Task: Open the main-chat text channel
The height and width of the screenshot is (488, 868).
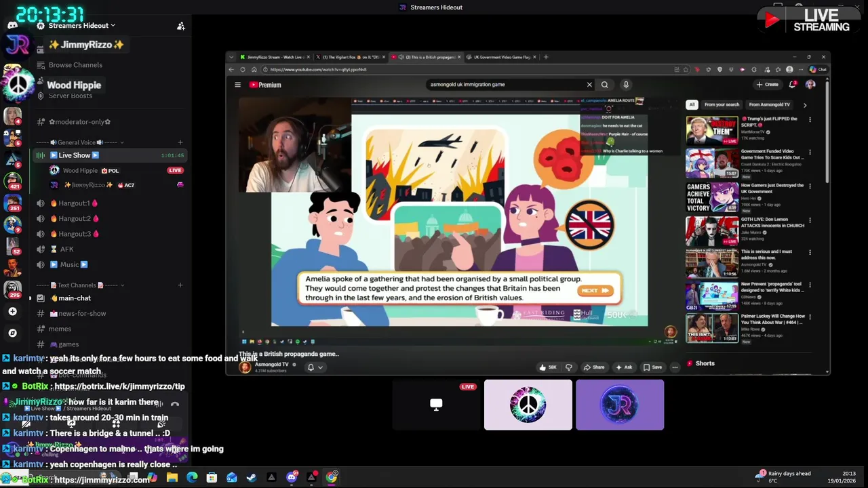Action: click(x=74, y=298)
